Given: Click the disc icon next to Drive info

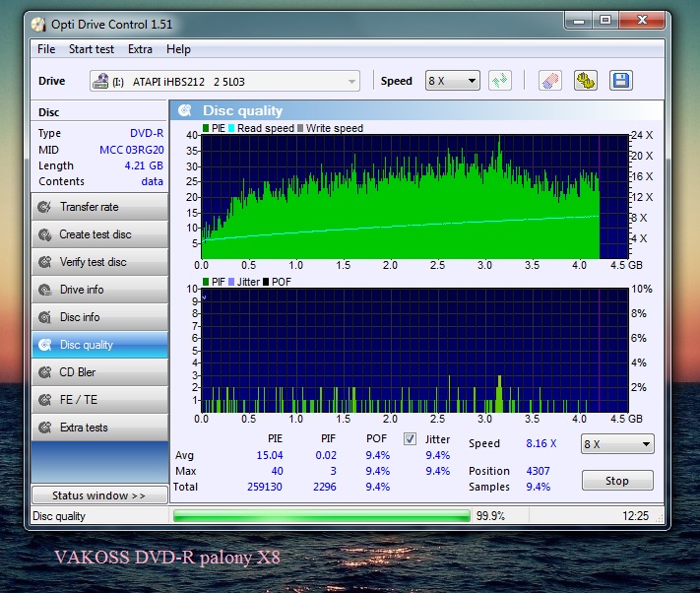Looking at the screenshot, I should click(44, 290).
